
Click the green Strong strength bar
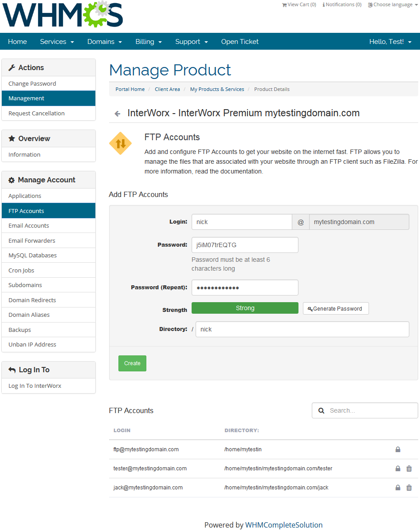245,308
